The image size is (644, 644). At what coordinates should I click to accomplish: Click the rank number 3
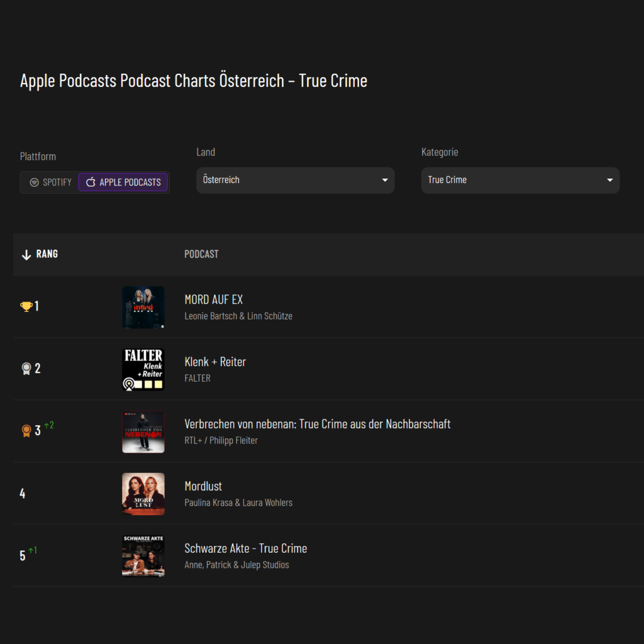click(x=37, y=430)
